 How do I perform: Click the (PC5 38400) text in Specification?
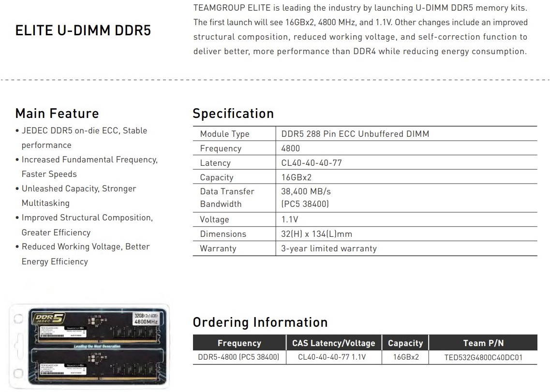305,204
